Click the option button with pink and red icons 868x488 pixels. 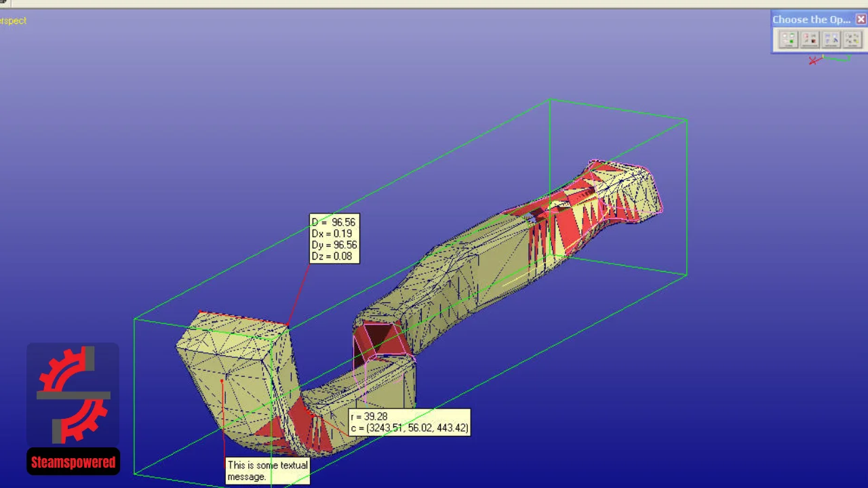point(810,39)
